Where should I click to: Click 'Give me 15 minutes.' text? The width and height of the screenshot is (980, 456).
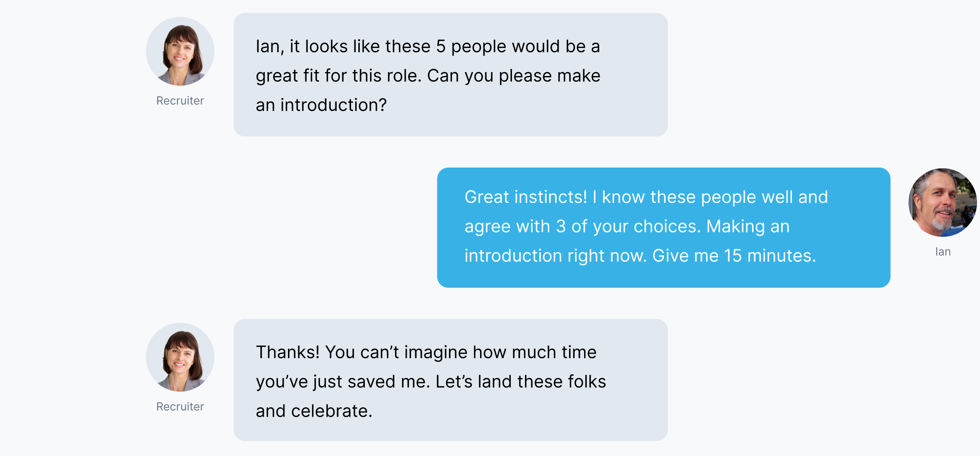[x=734, y=256]
